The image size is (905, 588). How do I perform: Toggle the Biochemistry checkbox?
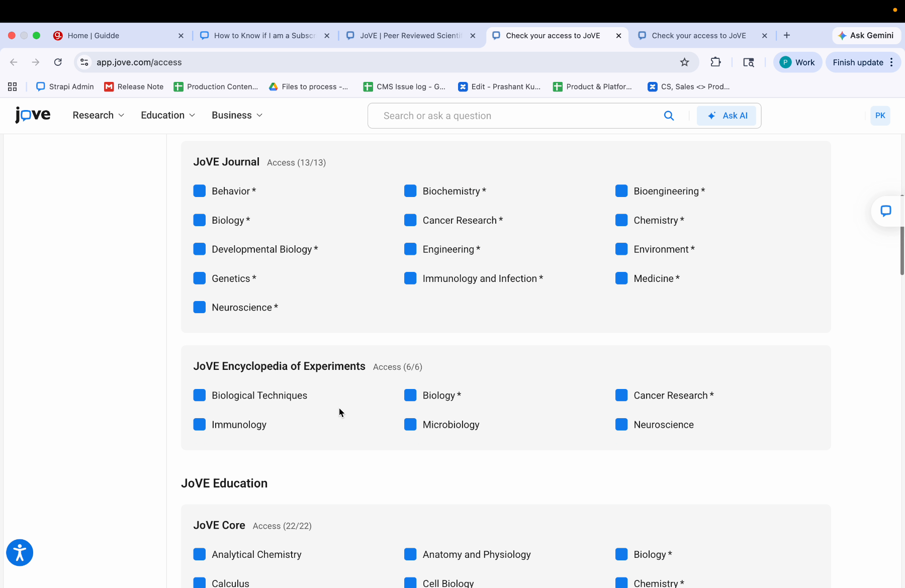(x=410, y=191)
